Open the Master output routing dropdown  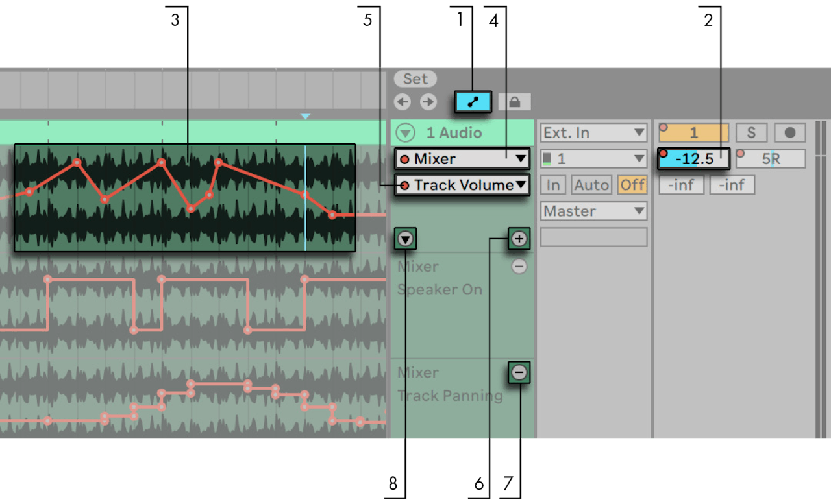(593, 211)
